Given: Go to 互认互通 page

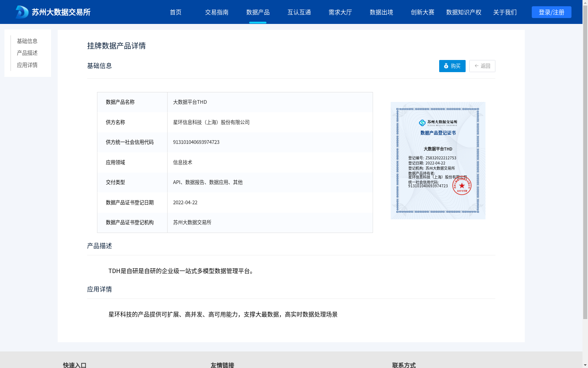Looking at the screenshot, I should click(299, 12).
